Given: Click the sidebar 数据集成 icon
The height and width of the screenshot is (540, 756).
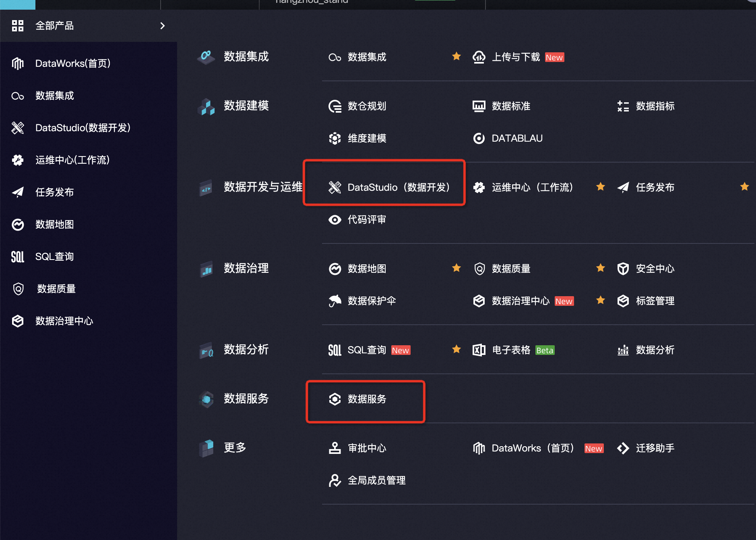Looking at the screenshot, I should click(x=18, y=96).
